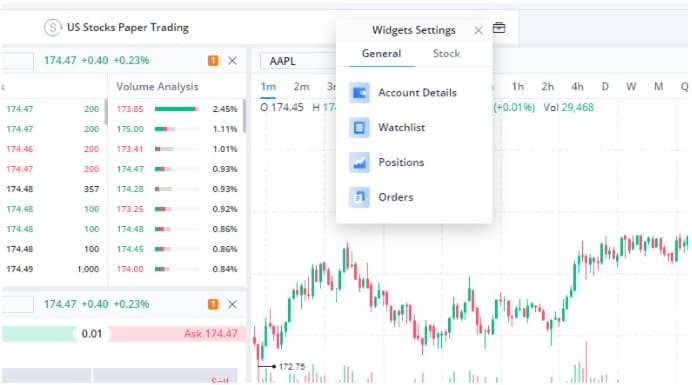Choose the W weekly interval

coord(631,87)
